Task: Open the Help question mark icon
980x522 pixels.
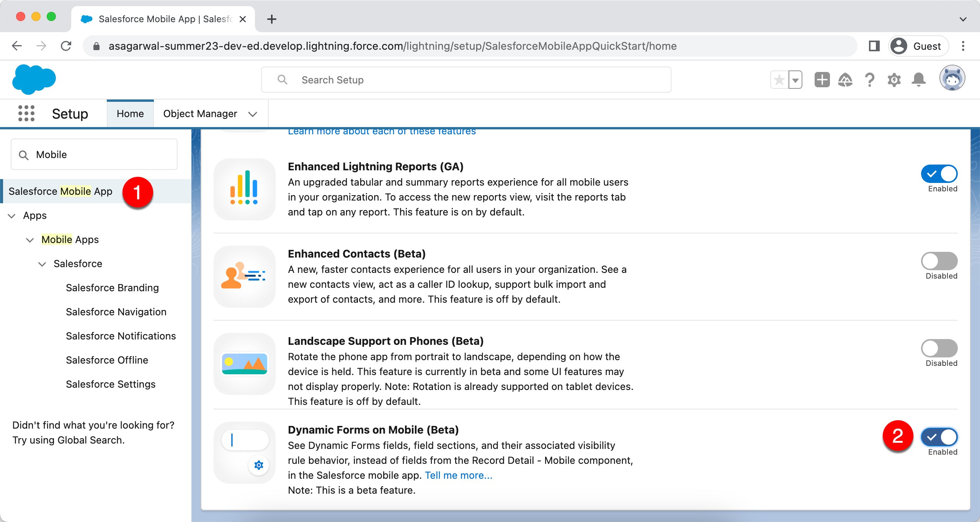Action: [870, 79]
